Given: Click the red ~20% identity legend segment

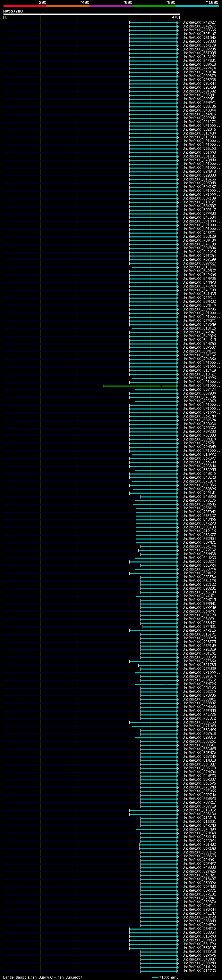Looking at the screenshot, I should pyautogui.click(x=25, y=6).
